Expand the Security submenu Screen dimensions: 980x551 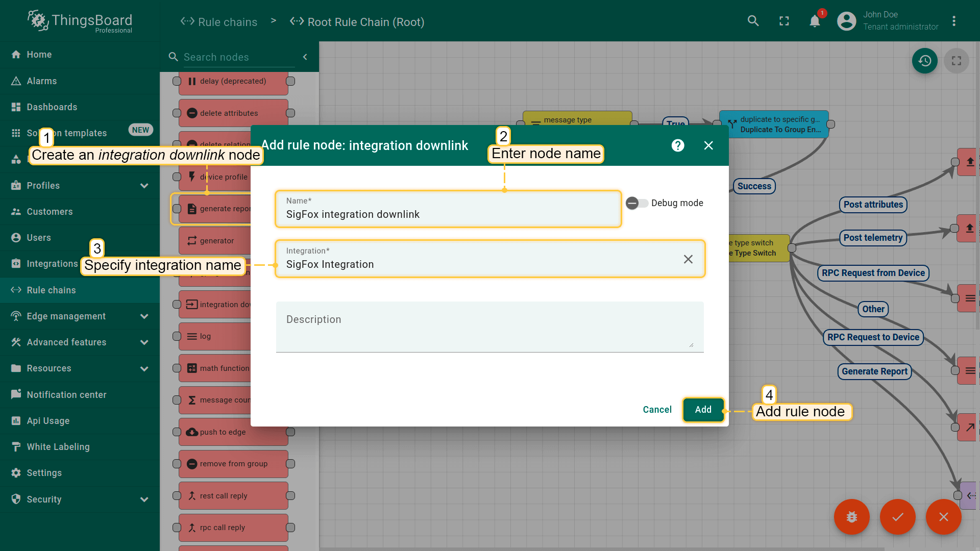tap(144, 499)
